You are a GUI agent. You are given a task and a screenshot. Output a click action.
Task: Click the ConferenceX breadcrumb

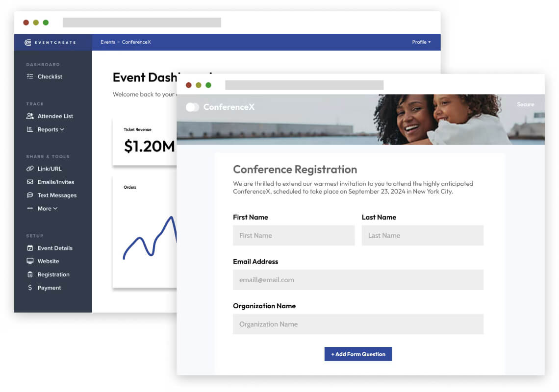tap(136, 42)
